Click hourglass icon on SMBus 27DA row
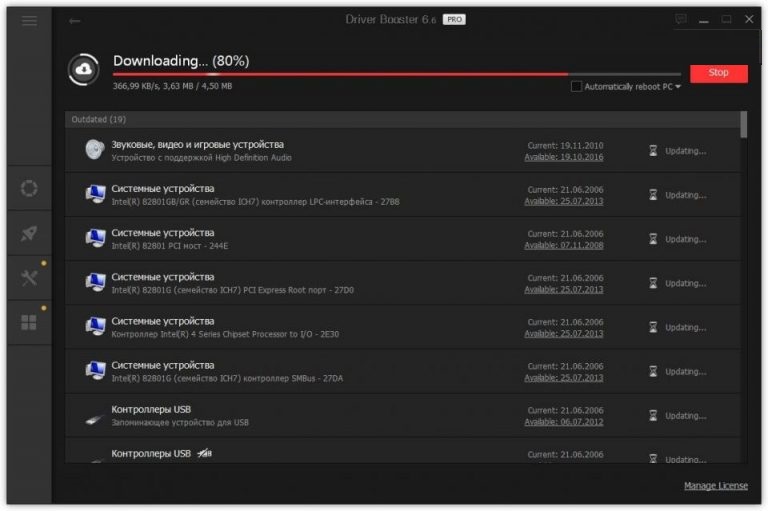This screenshot has width=768, height=511. (x=653, y=371)
